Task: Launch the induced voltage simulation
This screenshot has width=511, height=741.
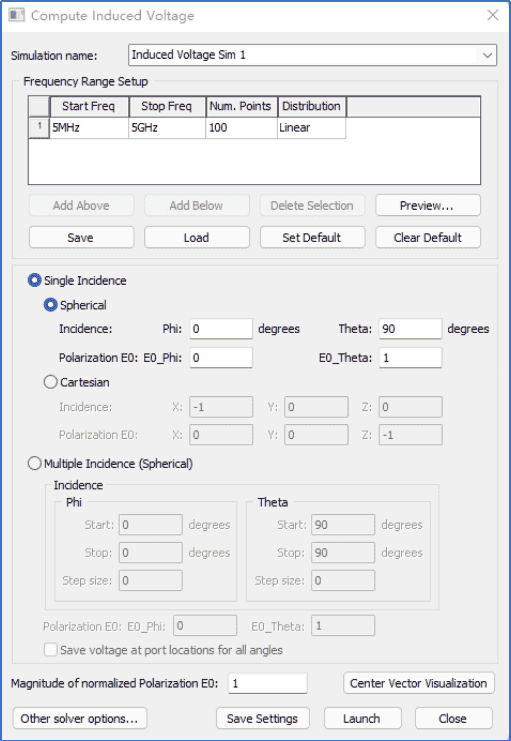Action: (x=362, y=718)
